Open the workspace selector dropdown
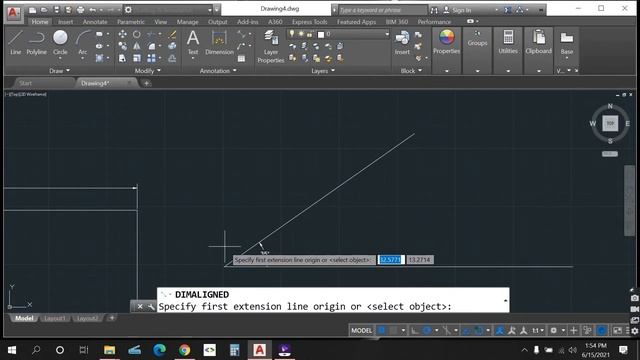 (x=210, y=10)
